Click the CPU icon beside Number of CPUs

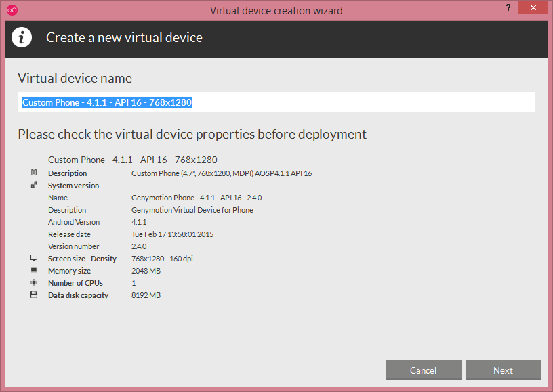tap(34, 282)
